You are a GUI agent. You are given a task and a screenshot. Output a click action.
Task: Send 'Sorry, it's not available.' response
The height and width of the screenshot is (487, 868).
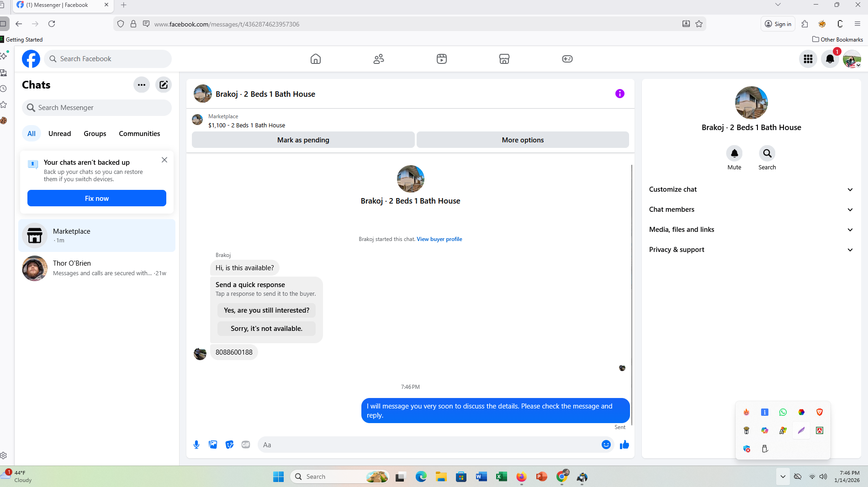coord(267,329)
